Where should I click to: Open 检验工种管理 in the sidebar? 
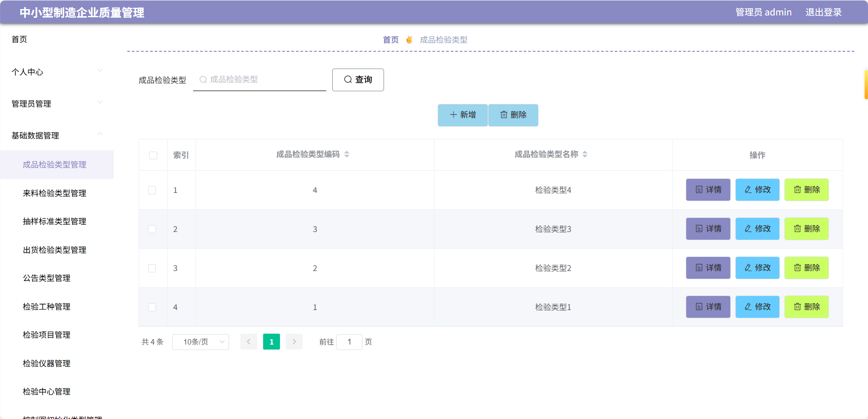click(x=47, y=307)
